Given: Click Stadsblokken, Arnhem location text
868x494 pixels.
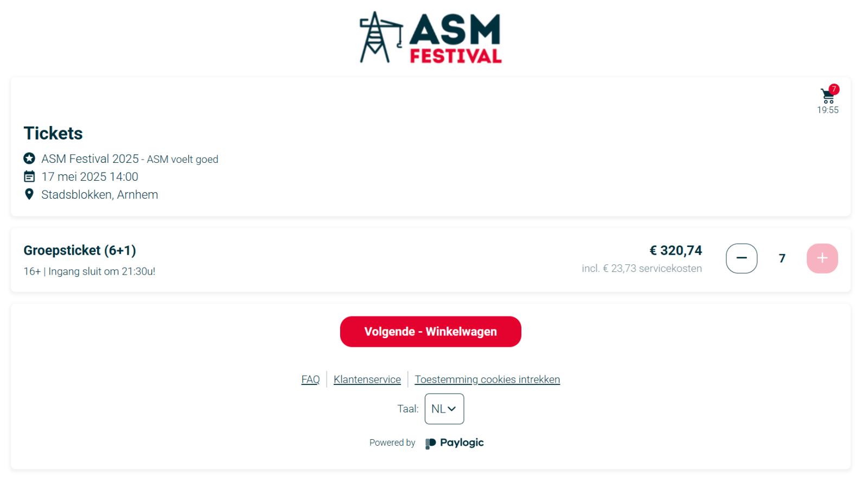Looking at the screenshot, I should (100, 194).
